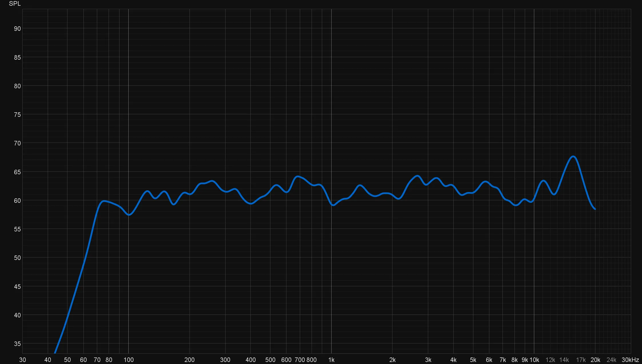Viewport: 642px width, 364px height.
Task: Click the 5k frequency axis label
Action: (473, 360)
